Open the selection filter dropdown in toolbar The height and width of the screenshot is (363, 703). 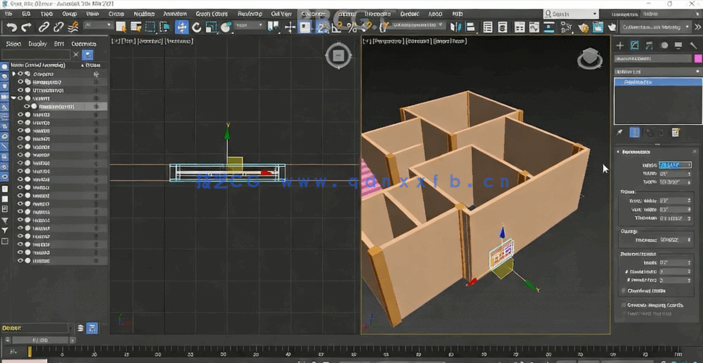pos(99,26)
